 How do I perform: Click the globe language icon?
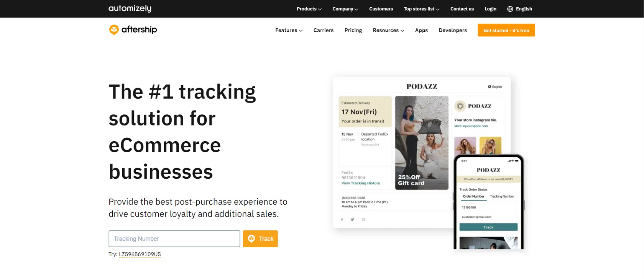510,9
